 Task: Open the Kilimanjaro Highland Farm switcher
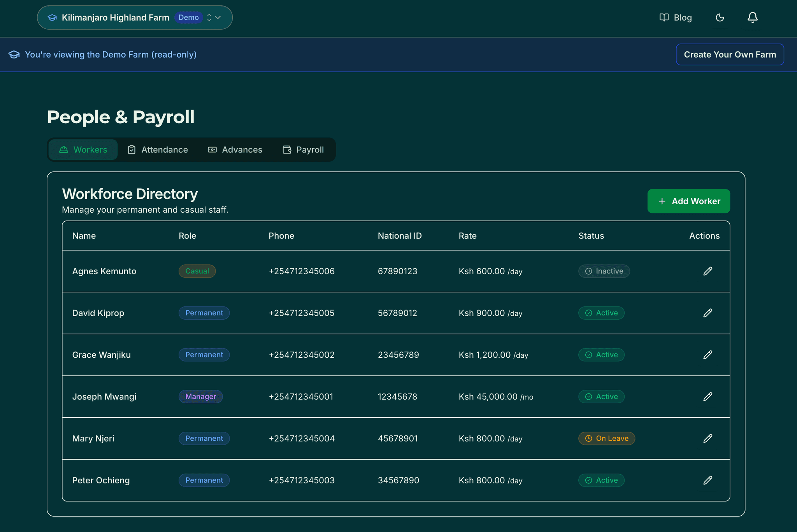click(x=115, y=17)
